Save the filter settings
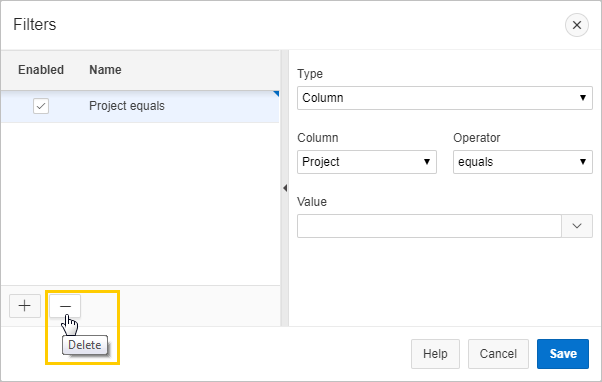Image resolution: width=602 pixels, height=382 pixels. (x=563, y=354)
